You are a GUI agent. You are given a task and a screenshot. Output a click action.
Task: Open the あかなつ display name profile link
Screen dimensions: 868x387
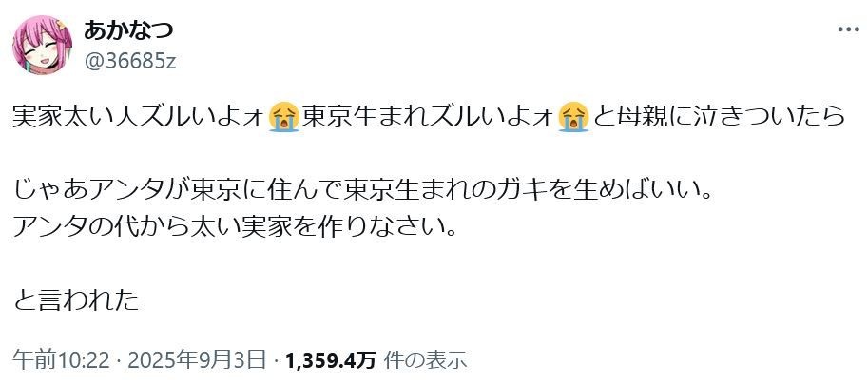[x=128, y=31]
